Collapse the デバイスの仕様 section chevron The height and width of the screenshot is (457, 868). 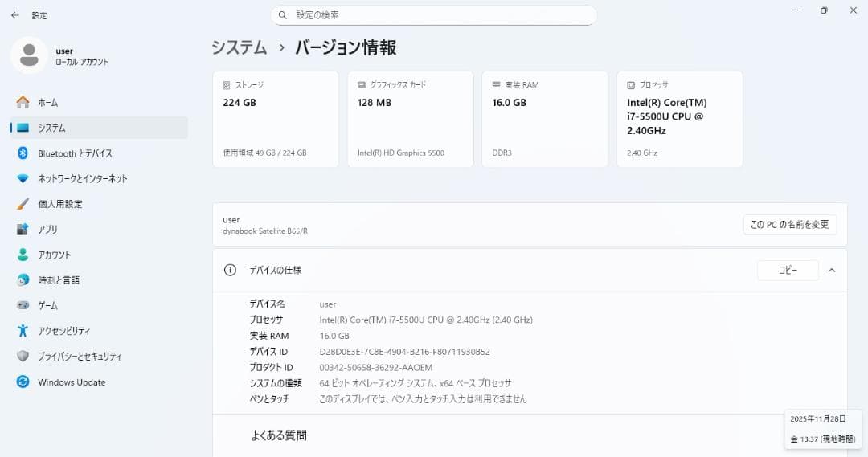(x=832, y=271)
